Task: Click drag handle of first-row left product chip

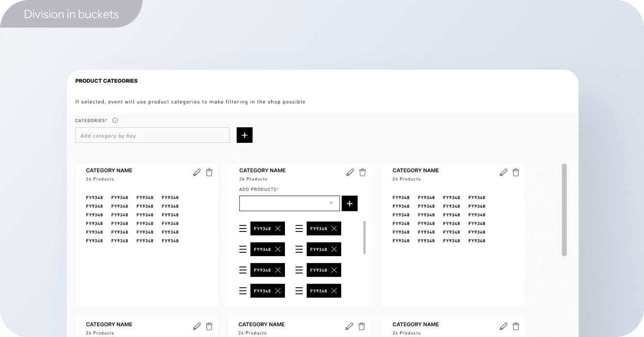Action: click(x=243, y=229)
